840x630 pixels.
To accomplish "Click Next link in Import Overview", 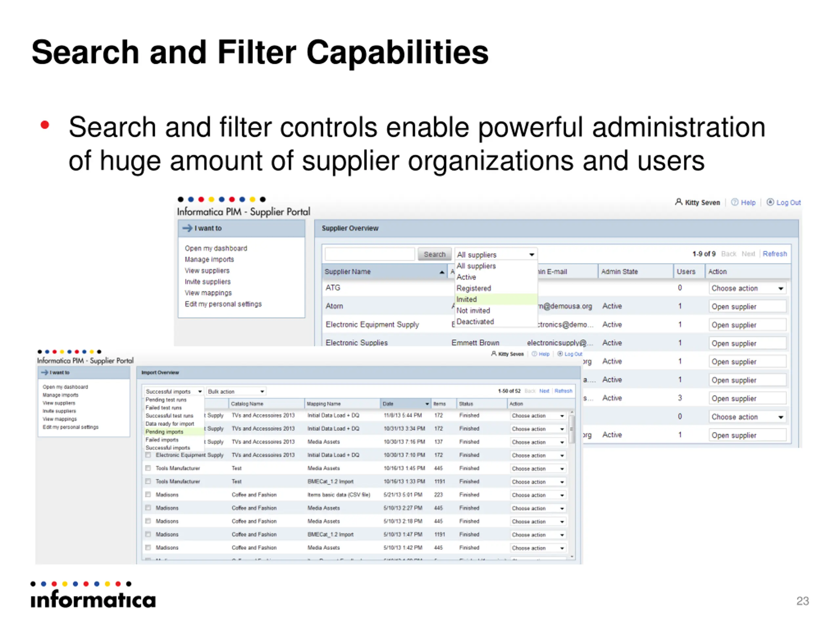I will [544, 391].
